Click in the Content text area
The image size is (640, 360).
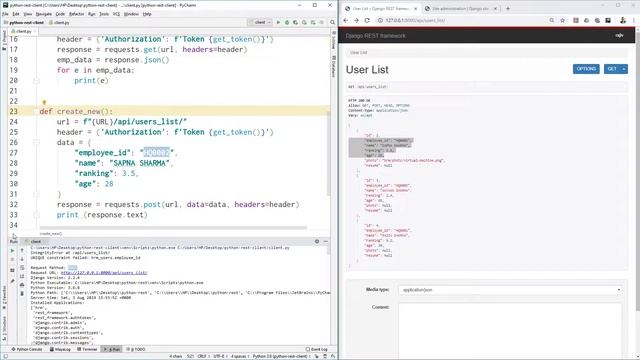point(510,331)
